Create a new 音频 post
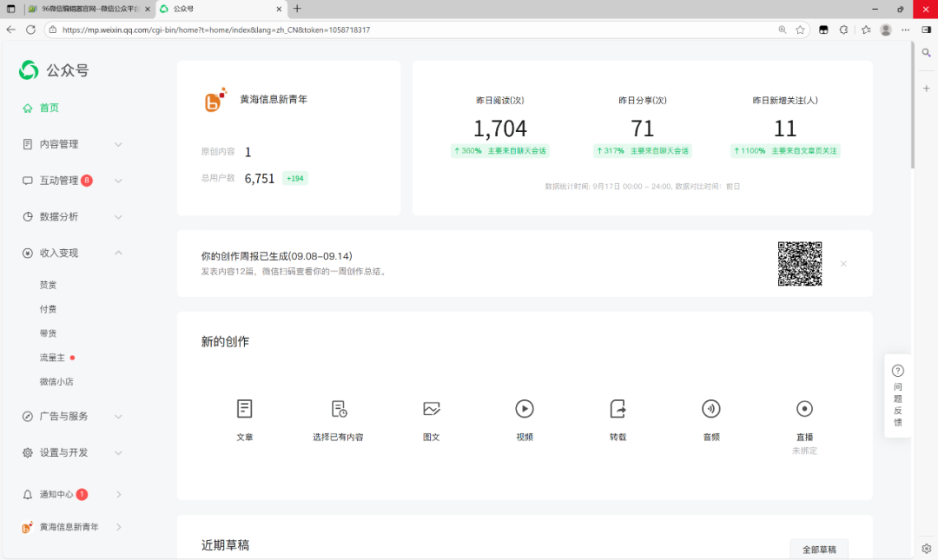This screenshot has width=938, height=560. 711,409
